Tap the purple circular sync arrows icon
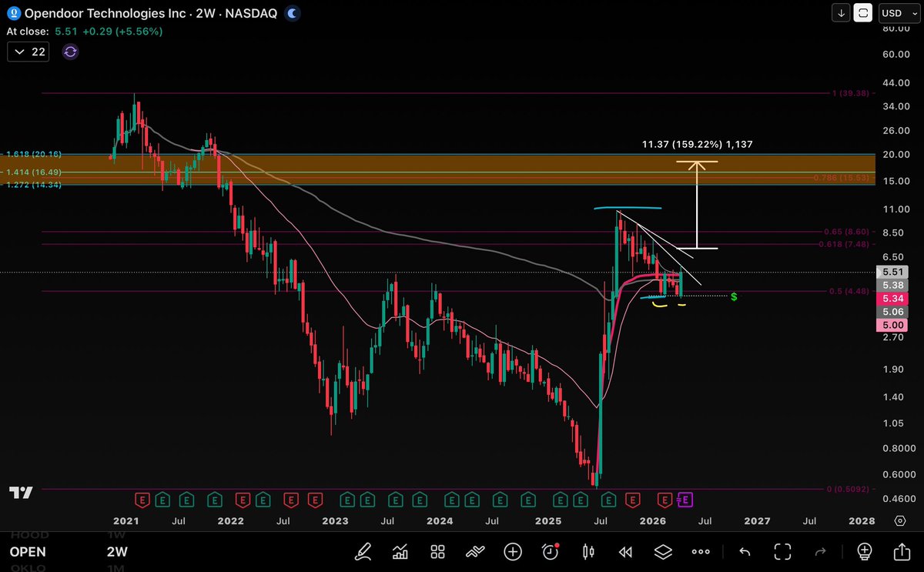924x572 pixels. click(70, 52)
